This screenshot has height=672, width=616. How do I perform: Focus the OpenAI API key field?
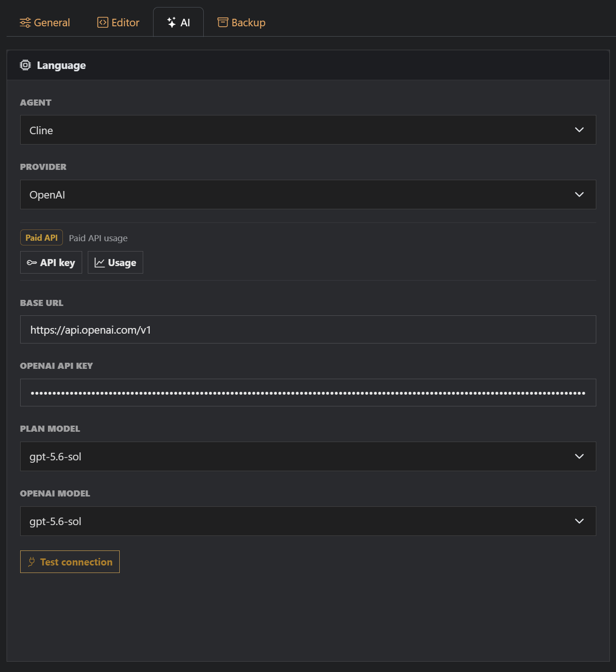pyautogui.click(x=308, y=393)
